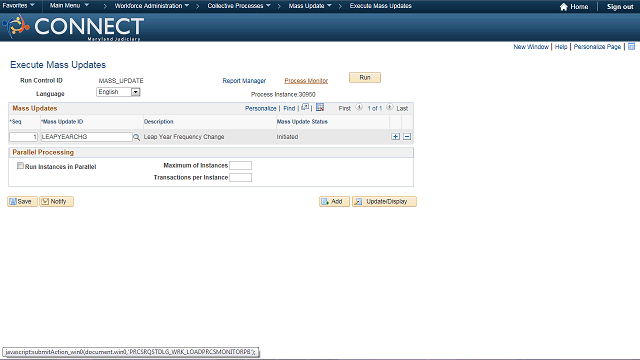Click the Run button

[365, 78]
